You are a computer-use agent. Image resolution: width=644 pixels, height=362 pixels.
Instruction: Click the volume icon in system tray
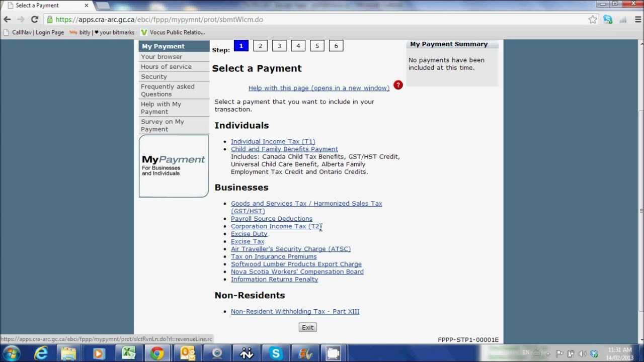[583, 353]
